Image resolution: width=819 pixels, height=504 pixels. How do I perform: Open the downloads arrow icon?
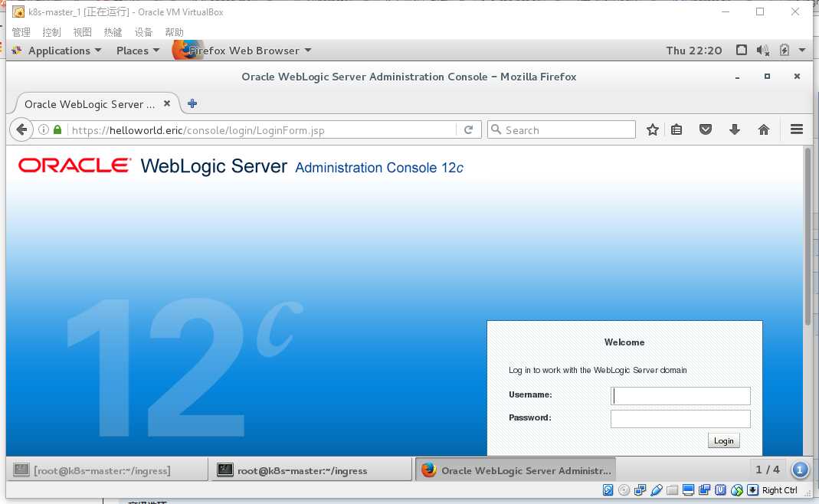(x=735, y=129)
